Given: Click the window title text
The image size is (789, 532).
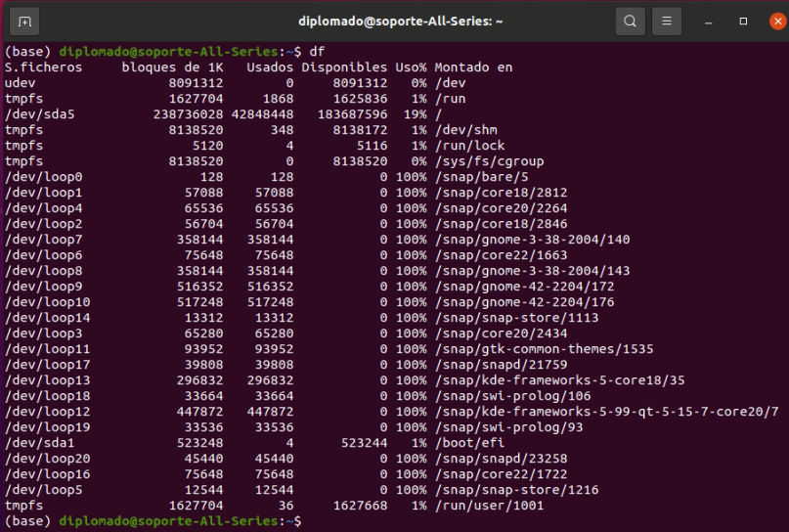Looking at the screenshot, I should tap(401, 22).
